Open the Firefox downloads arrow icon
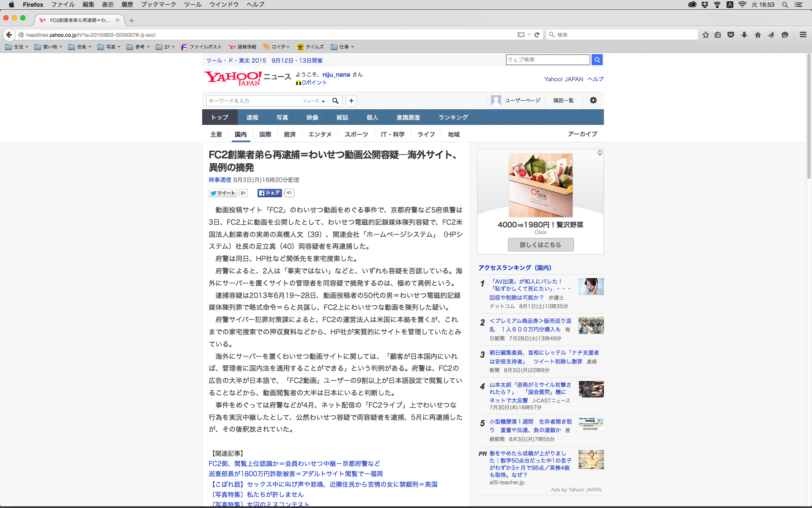Viewport: 812px width, 508px height. pos(744,35)
